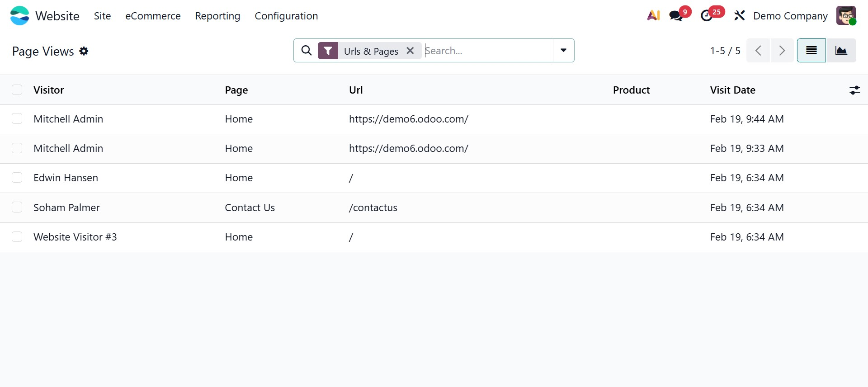Open the Demo Company switcher
This screenshot has height=387, width=868.
coord(790,16)
